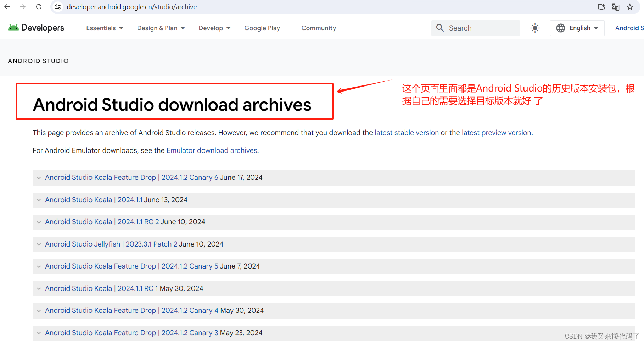This screenshot has height=343, width=644.
Task: Reload the page with refresh icon
Action: (39, 7)
